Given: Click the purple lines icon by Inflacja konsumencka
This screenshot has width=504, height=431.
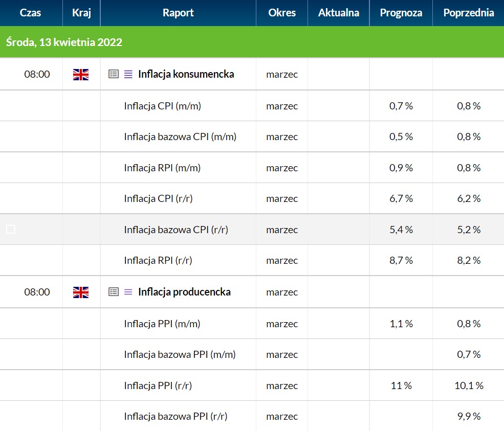Looking at the screenshot, I should (x=128, y=75).
